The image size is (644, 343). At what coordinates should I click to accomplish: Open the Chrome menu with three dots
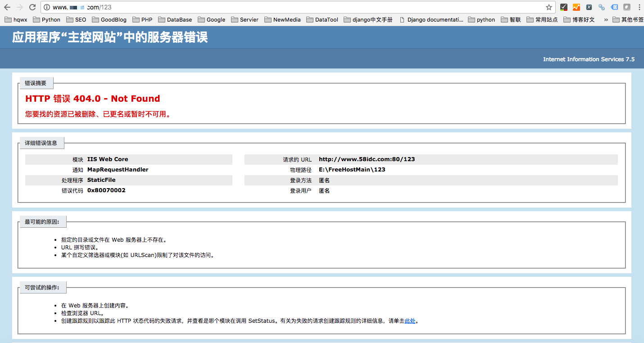coord(639,7)
